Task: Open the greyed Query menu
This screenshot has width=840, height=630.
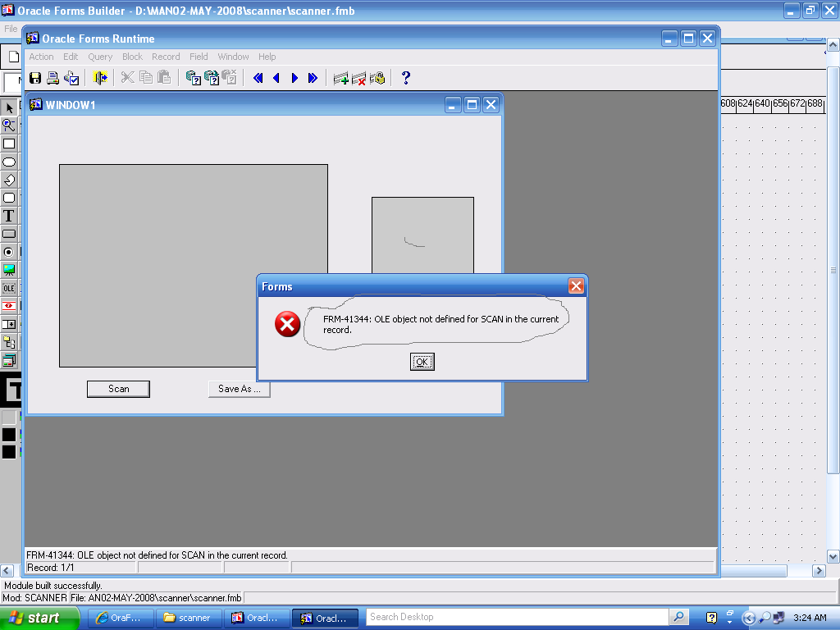Action: click(x=100, y=57)
